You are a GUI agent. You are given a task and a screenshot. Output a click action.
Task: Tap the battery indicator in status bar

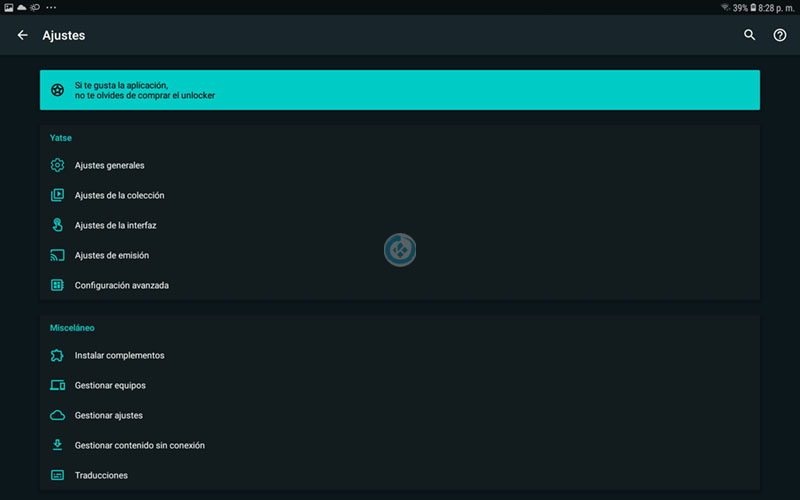point(753,7)
